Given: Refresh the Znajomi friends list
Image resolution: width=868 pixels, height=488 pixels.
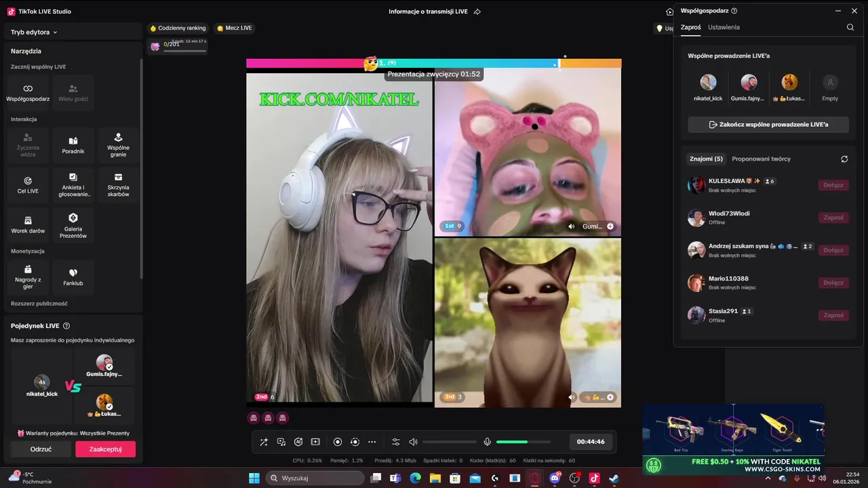Looking at the screenshot, I should point(844,159).
